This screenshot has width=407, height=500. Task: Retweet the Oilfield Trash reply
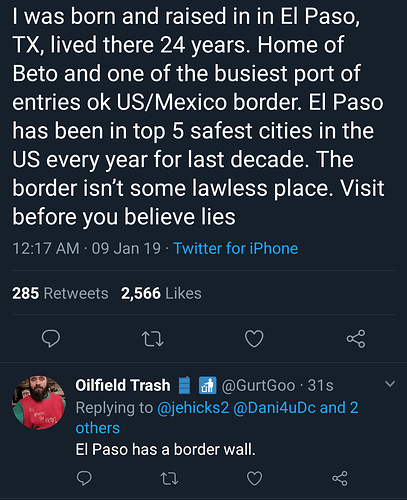[x=169, y=479]
